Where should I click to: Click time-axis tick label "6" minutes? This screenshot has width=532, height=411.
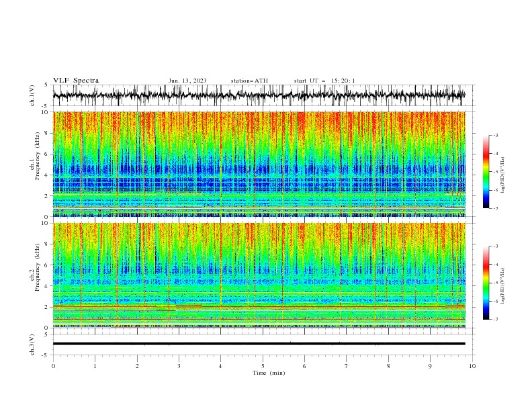point(304,366)
